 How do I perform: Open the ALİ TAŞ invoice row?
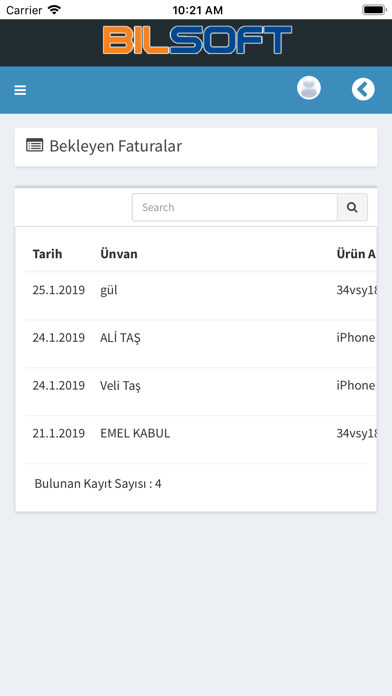point(201,344)
